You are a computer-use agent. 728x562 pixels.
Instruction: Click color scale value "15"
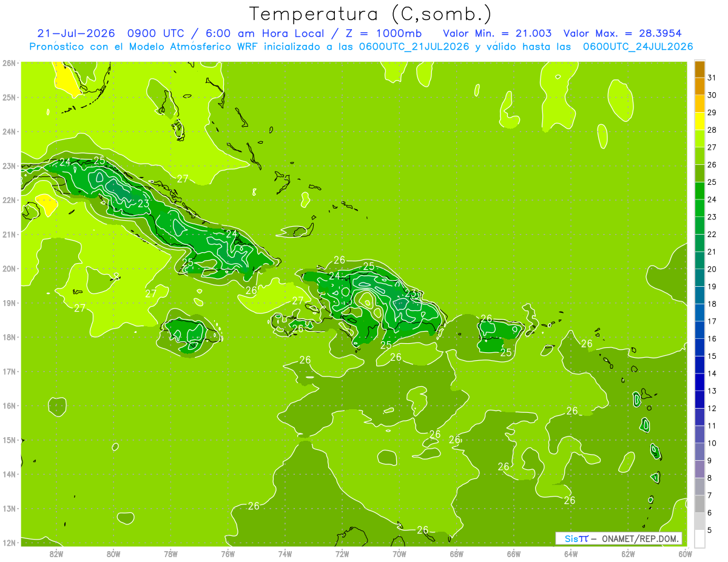[x=712, y=356]
